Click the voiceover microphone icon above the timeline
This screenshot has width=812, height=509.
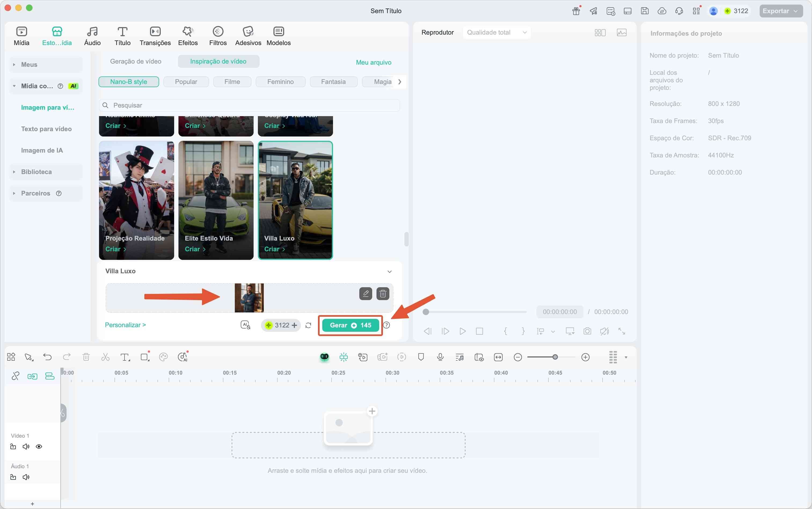pyautogui.click(x=440, y=357)
